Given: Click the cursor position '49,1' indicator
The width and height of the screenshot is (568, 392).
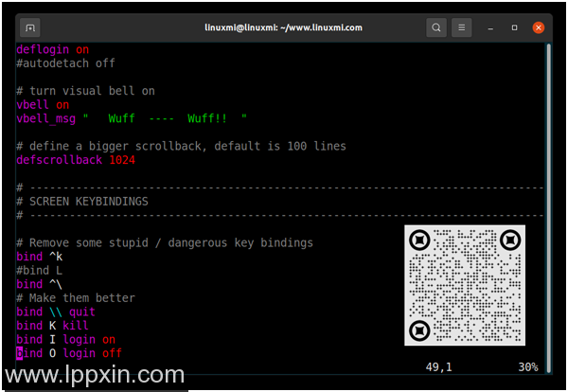Looking at the screenshot, I should point(438,367).
